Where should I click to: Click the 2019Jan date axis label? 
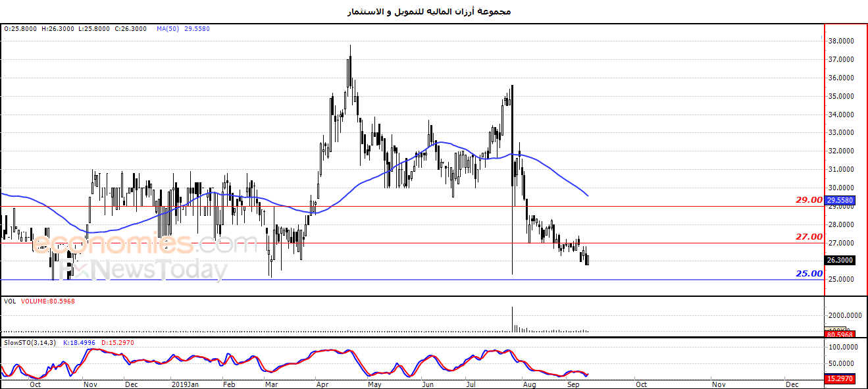tap(184, 384)
